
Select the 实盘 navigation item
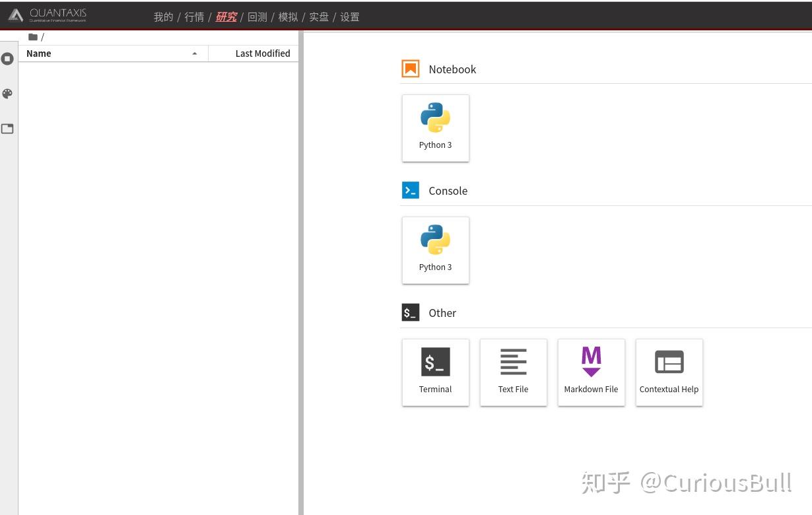click(x=319, y=17)
